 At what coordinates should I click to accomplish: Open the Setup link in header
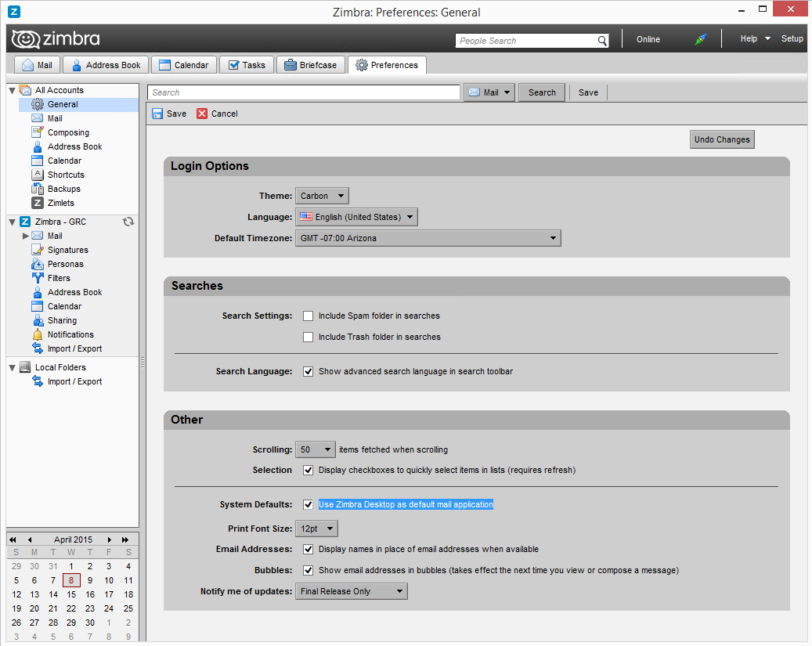tap(792, 39)
